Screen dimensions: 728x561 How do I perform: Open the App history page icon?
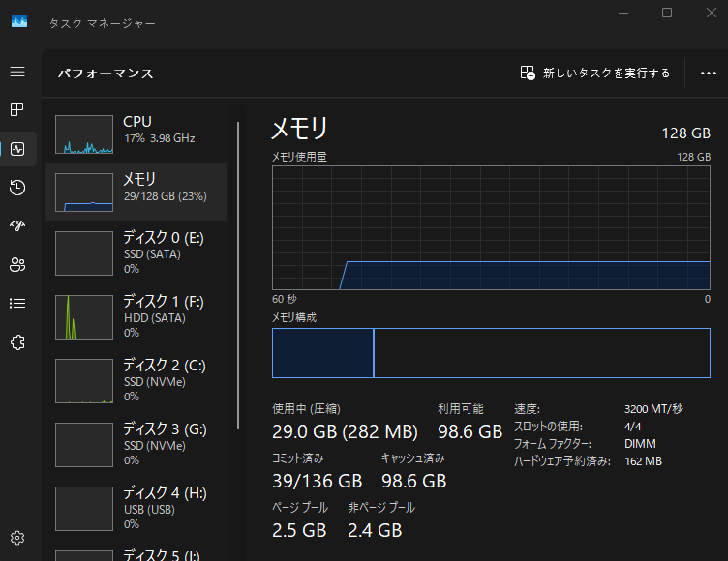click(17, 188)
